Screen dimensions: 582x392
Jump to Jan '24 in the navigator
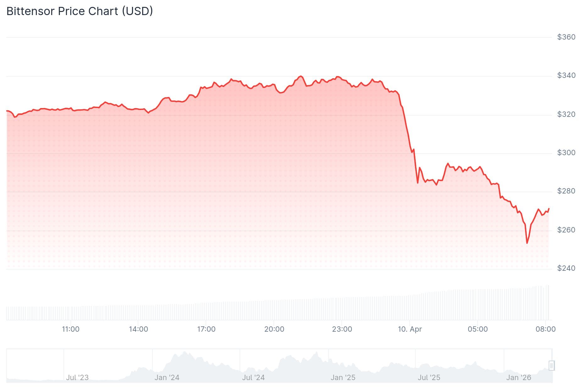click(167, 378)
